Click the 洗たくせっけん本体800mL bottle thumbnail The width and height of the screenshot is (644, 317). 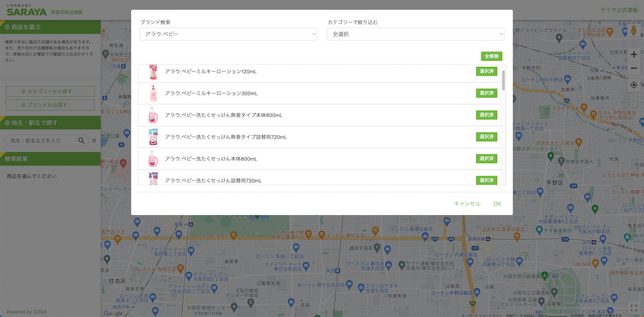pyautogui.click(x=153, y=158)
